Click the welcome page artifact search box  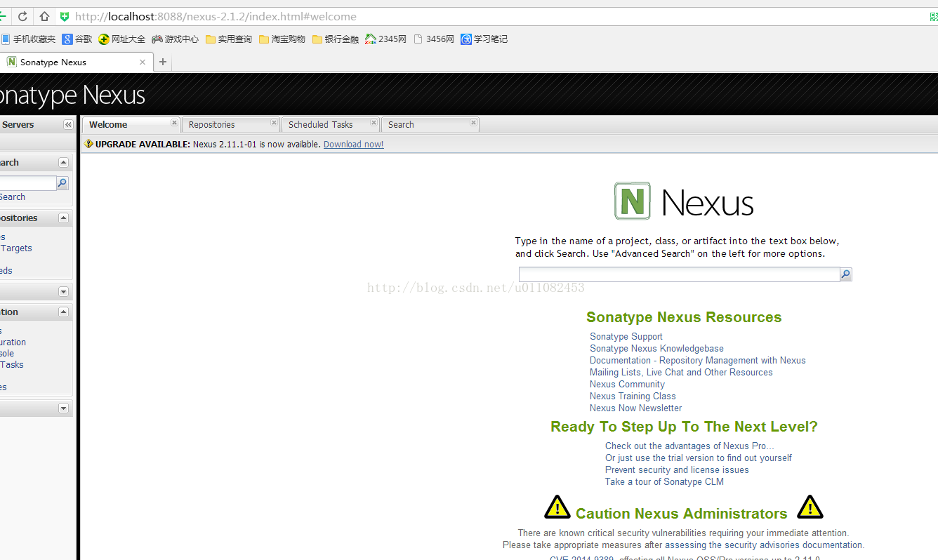[x=680, y=274]
